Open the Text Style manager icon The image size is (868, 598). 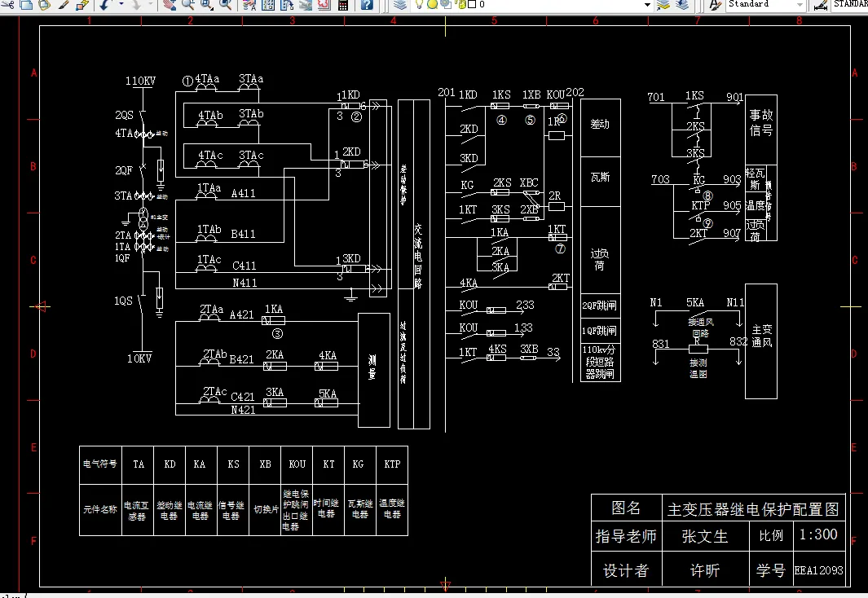[716, 5]
